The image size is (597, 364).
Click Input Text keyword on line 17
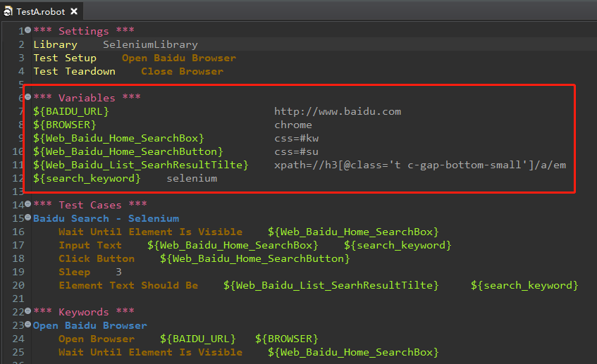pos(90,245)
